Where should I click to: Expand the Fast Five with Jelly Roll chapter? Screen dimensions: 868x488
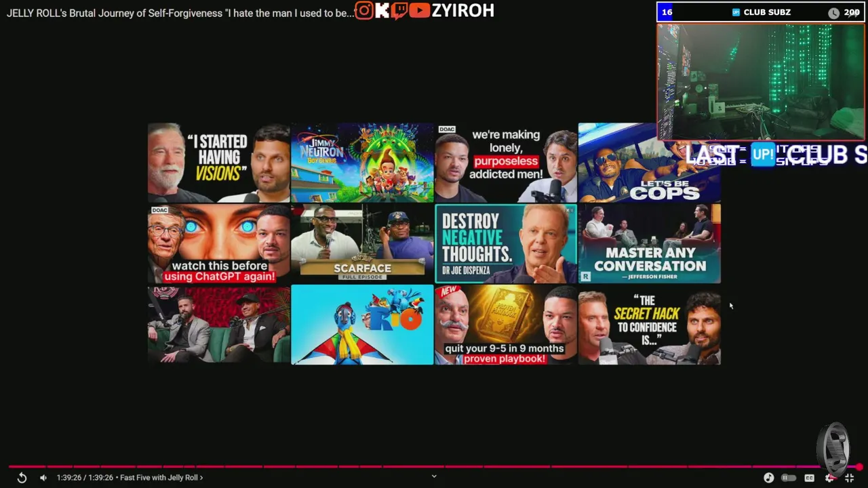coord(161,478)
